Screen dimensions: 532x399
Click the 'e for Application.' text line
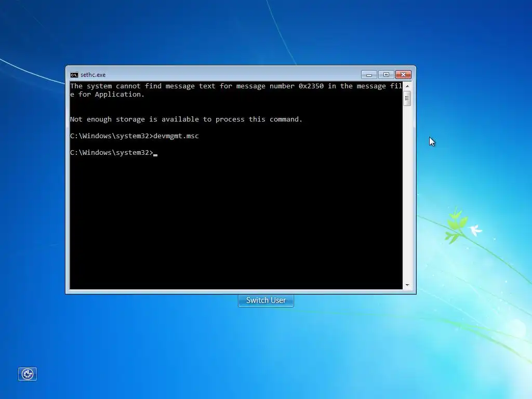click(107, 95)
